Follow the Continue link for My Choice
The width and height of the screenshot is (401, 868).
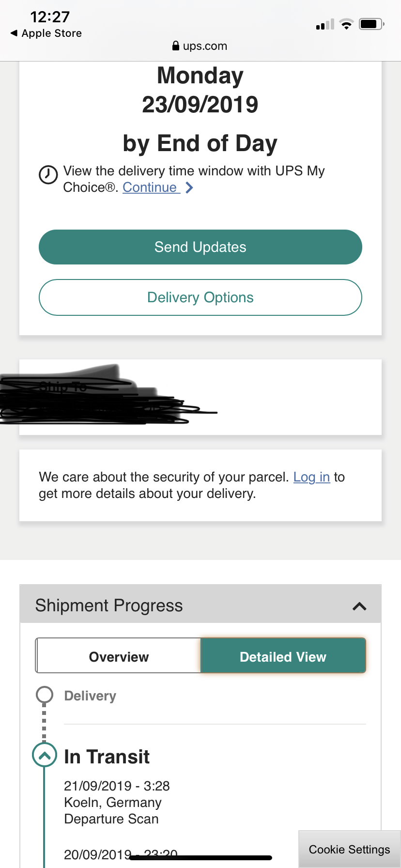(152, 187)
